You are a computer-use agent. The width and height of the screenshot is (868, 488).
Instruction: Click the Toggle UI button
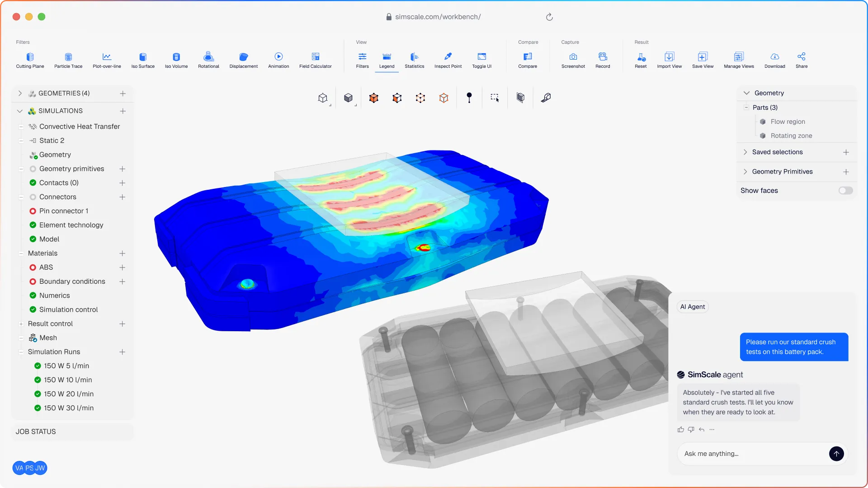pos(482,60)
